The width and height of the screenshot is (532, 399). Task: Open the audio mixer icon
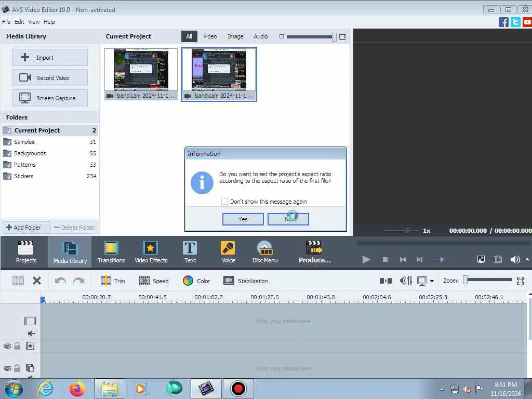click(x=406, y=281)
